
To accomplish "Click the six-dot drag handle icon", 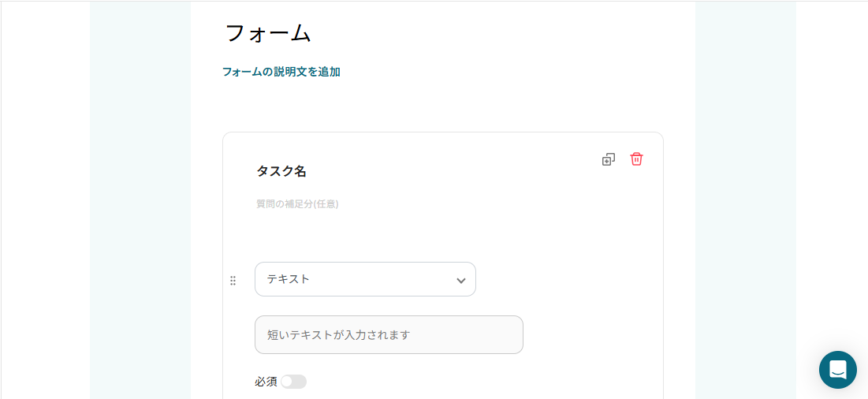I will click(233, 280).
